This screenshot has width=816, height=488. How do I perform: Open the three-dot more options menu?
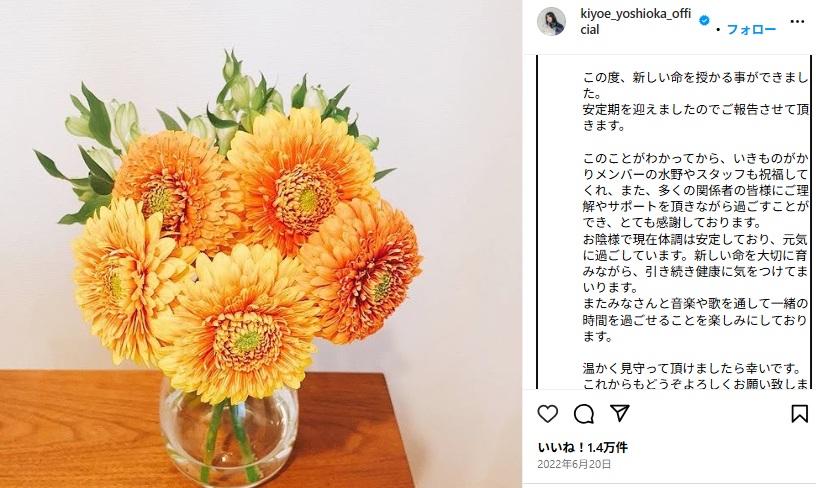(797, 21)
